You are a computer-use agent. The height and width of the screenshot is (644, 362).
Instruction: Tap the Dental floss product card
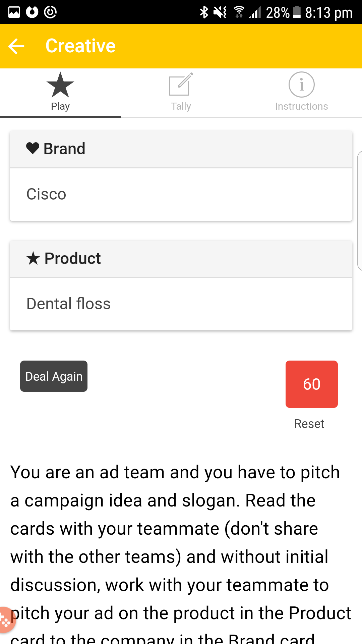click(181, 304)
